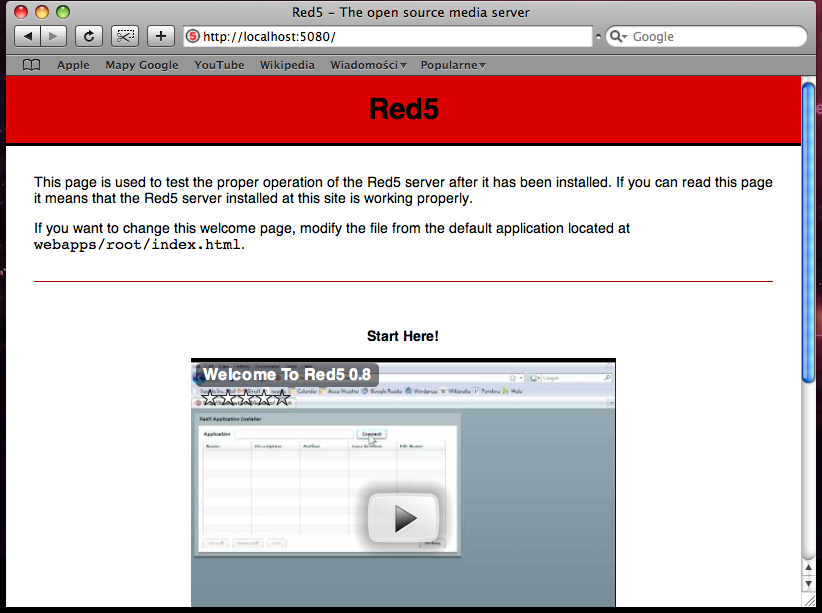Click the snapback arrow beside address bar
Image resolution: width=822 pixels, height=613 pixels.
click(598, 37)
